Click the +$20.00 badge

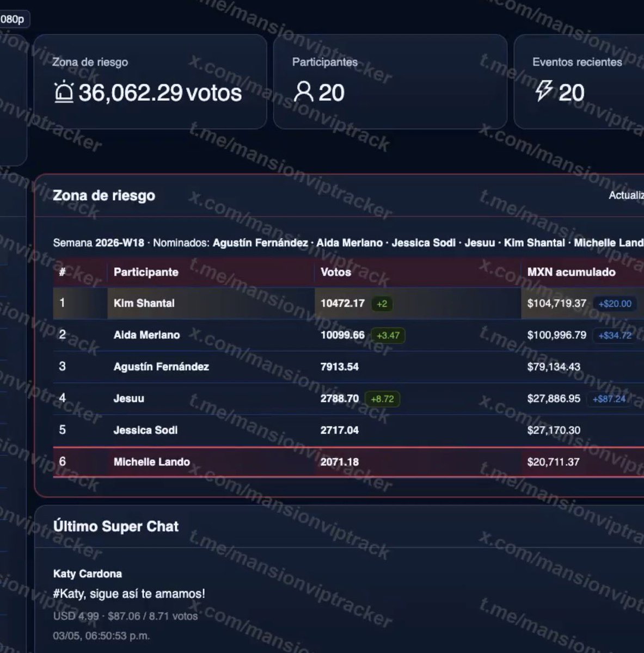coord(615,304)
